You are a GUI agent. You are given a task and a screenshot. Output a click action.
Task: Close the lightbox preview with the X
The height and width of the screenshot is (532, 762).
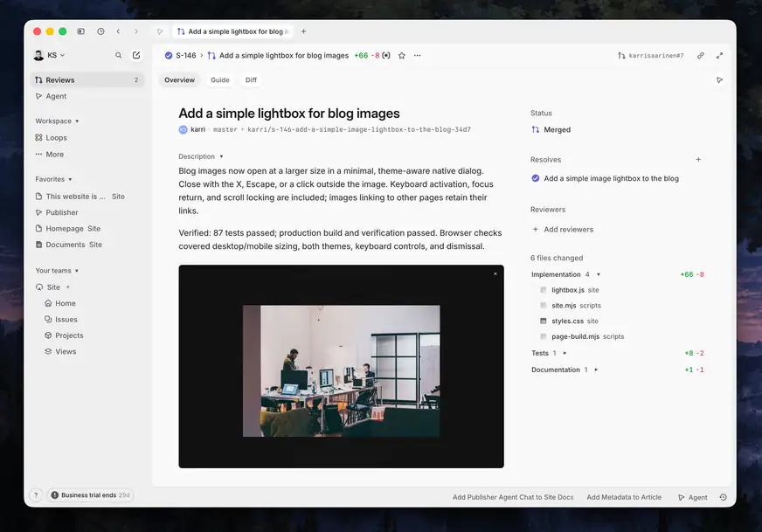[495, 274]
